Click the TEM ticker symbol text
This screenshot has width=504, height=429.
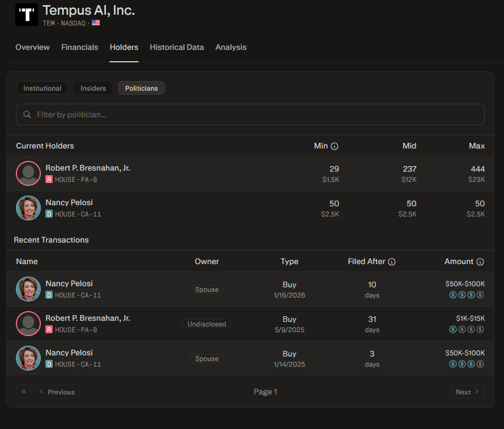click(49, 23)
